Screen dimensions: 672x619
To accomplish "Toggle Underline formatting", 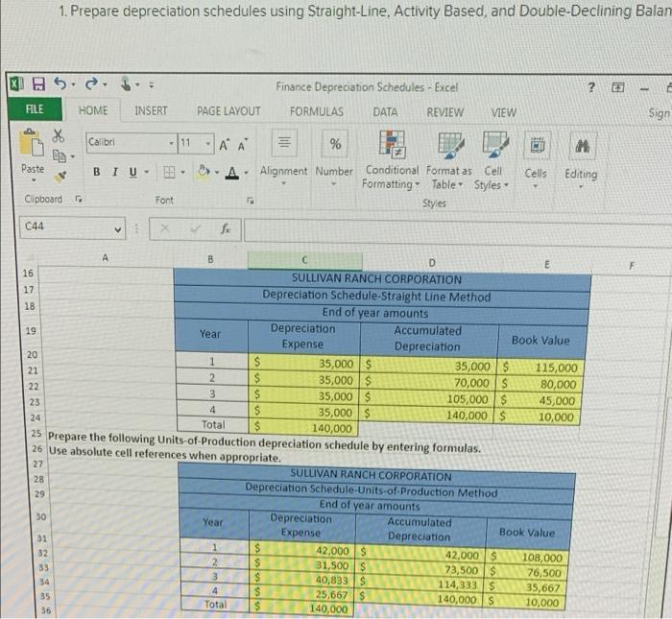I will point(133,172).
